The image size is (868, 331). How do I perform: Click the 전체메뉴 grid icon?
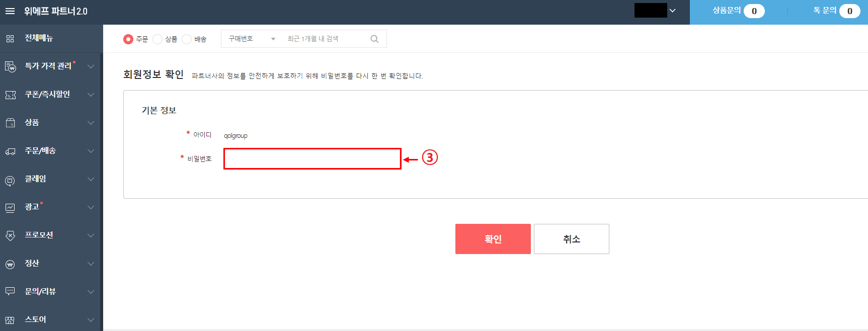point(10,38)
